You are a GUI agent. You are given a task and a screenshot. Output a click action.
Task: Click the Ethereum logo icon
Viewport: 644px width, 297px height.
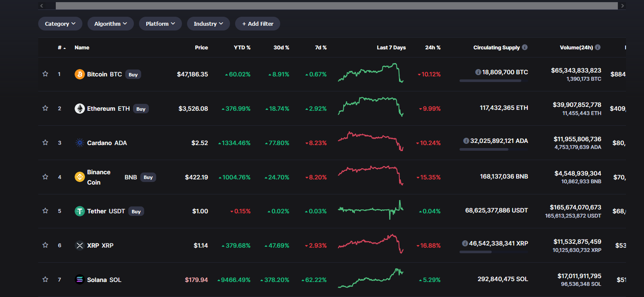pyautogui.click(x=80, y=109)
